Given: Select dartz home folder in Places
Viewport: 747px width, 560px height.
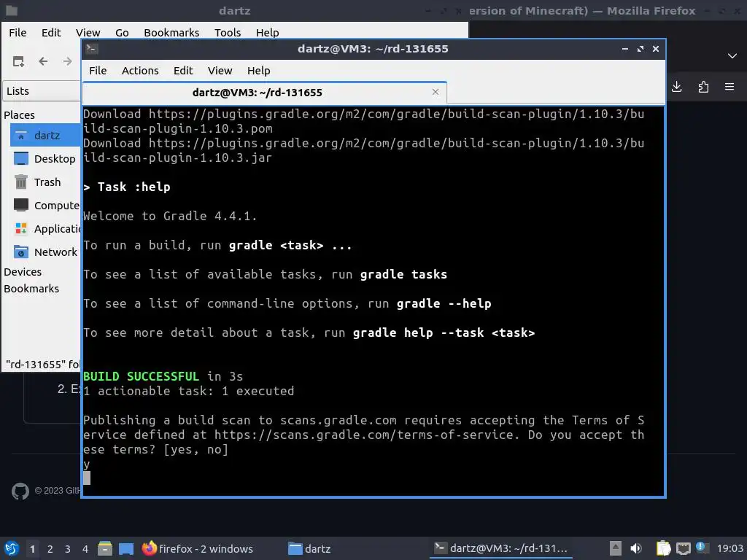Looking at the screenshot, I should (45, 135).
